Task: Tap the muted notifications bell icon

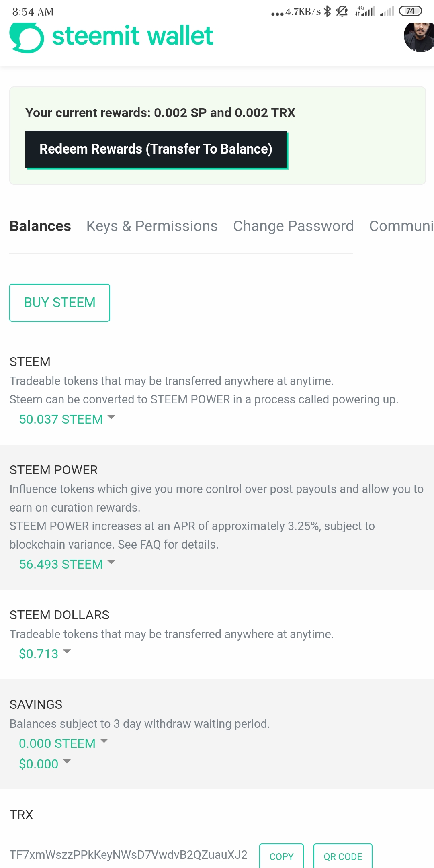Action: pos(342,11)
